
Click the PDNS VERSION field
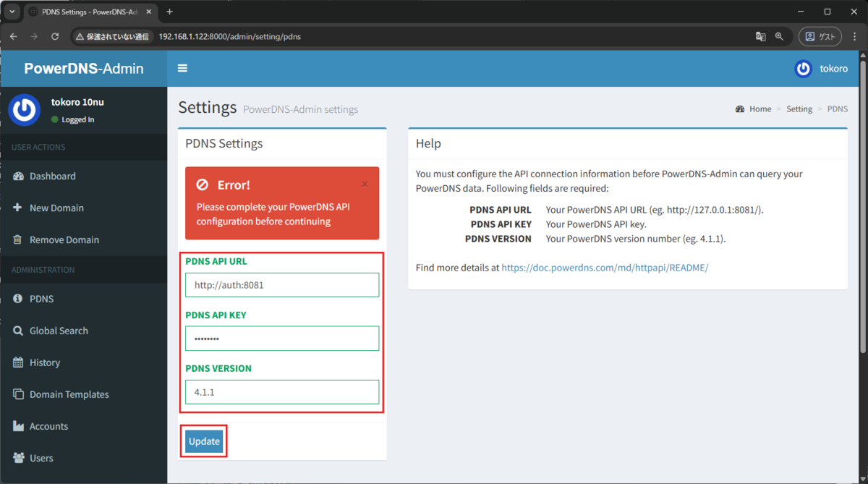pos(282,392)
